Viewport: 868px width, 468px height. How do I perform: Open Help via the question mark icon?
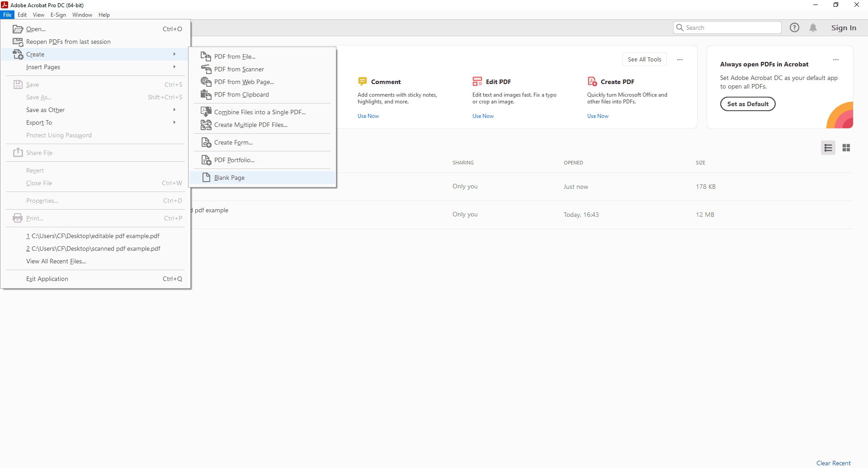[794, 28]
